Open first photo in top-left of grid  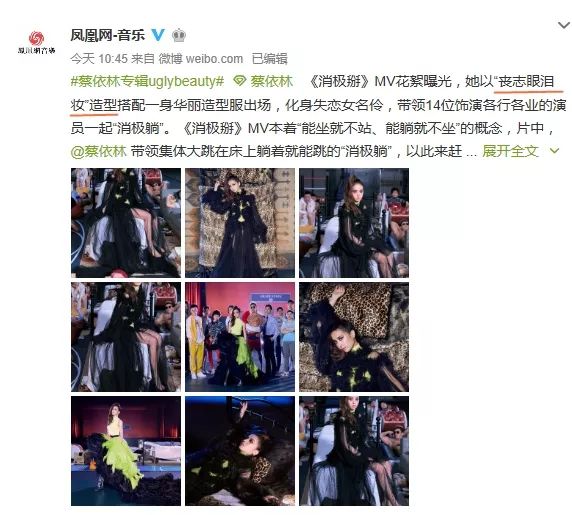coord(126,223)
